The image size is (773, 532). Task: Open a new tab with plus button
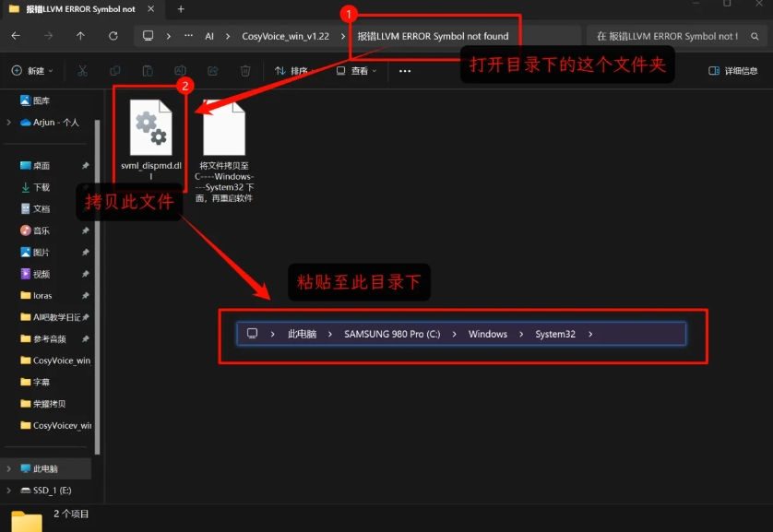point(181,9)
